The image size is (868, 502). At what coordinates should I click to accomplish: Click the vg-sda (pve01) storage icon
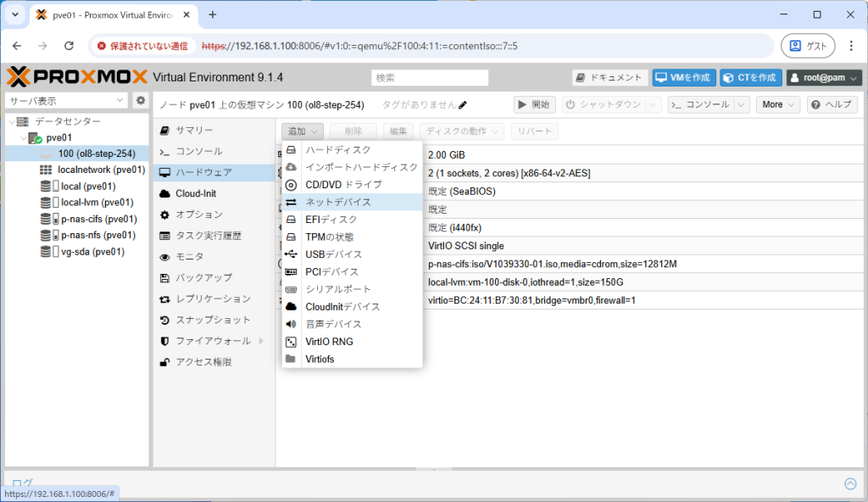tap(45, 252)
